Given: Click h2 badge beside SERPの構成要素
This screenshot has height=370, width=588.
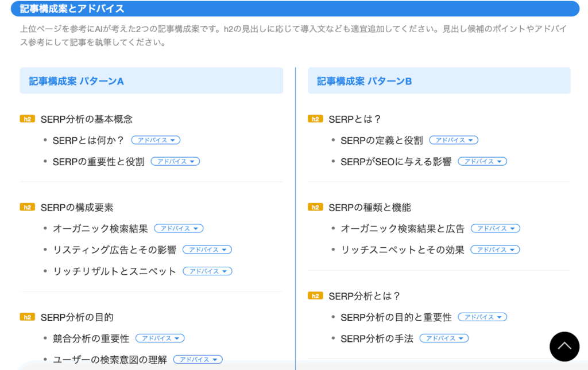Looking at the screenshot, I should point(27,207).
